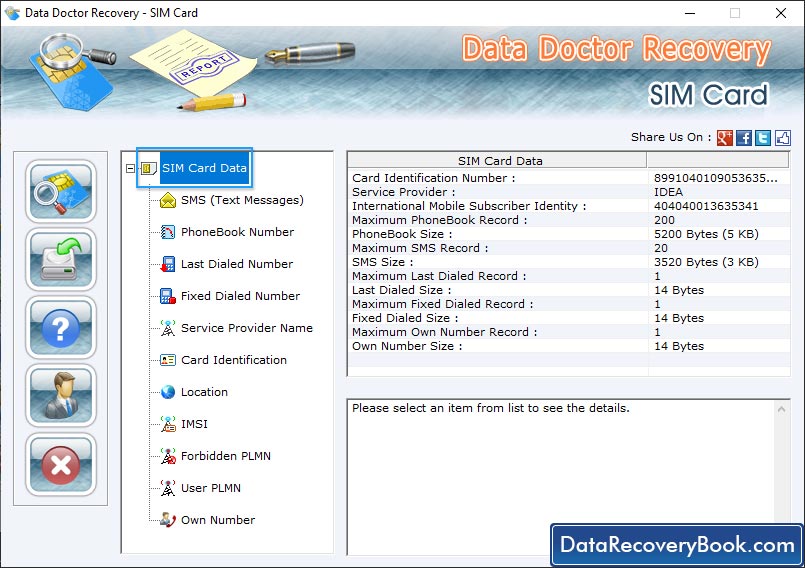Share on Facebook icon

744,138
